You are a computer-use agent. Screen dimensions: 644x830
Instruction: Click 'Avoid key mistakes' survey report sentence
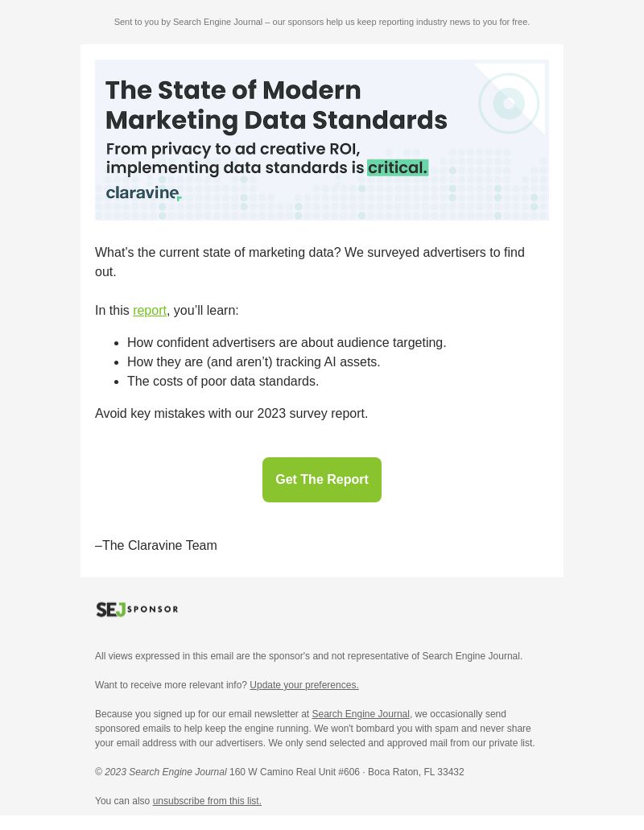(231, 414)
